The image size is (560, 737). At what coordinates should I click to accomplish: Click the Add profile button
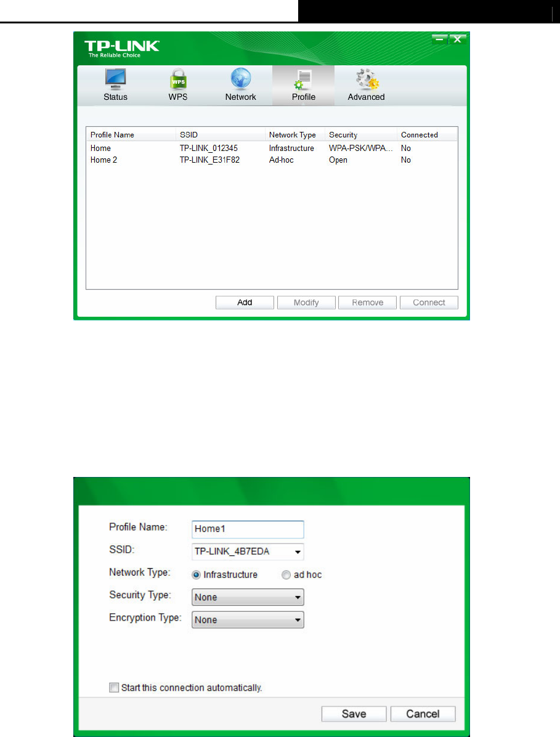(x=245, y=302)
